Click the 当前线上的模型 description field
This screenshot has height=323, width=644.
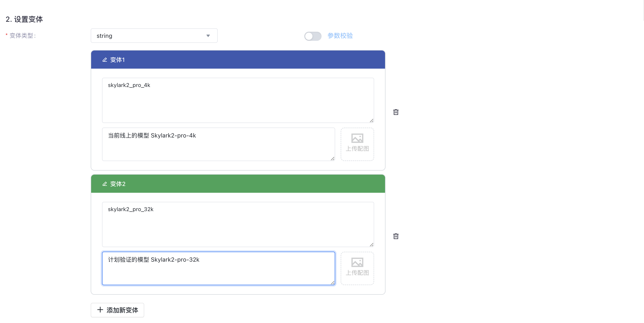218,144
